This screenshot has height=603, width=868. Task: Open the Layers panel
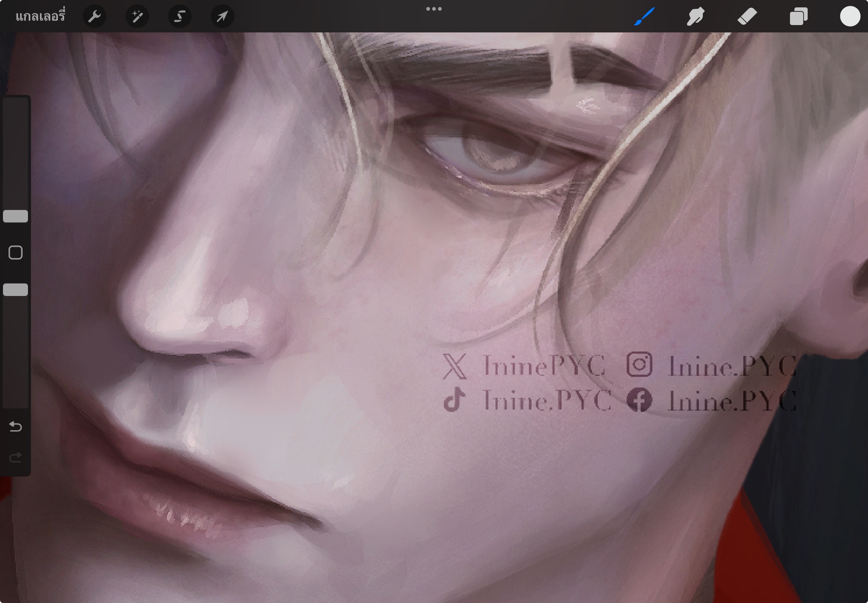[x=798, y=16]
